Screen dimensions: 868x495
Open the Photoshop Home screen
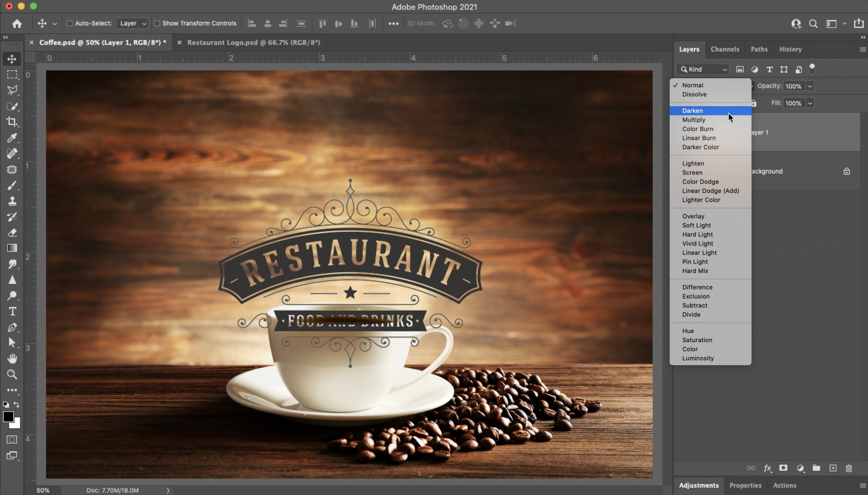17,23
